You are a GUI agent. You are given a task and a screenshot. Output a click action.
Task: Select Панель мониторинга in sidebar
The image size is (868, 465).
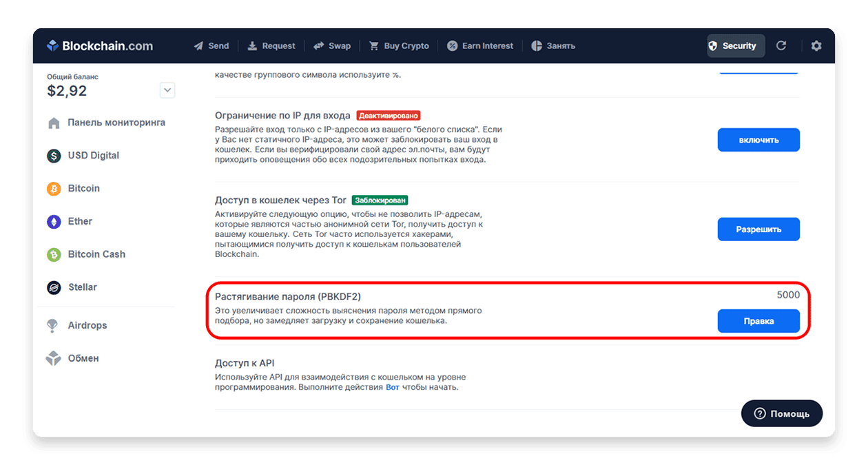[116, 123]
